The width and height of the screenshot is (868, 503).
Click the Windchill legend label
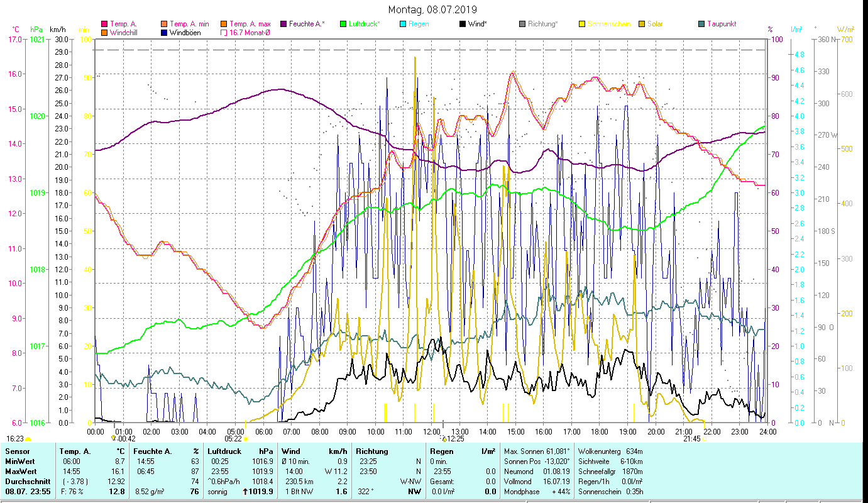pyautogui.click(x=124, y=32)
